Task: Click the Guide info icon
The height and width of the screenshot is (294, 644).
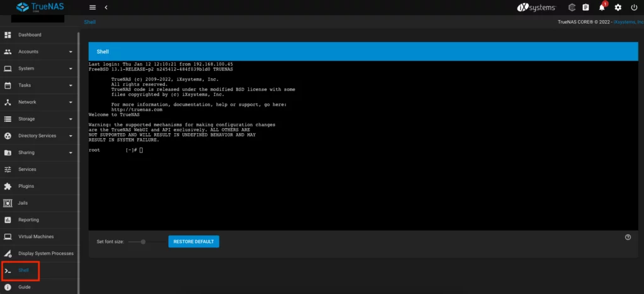Action: 8,287
